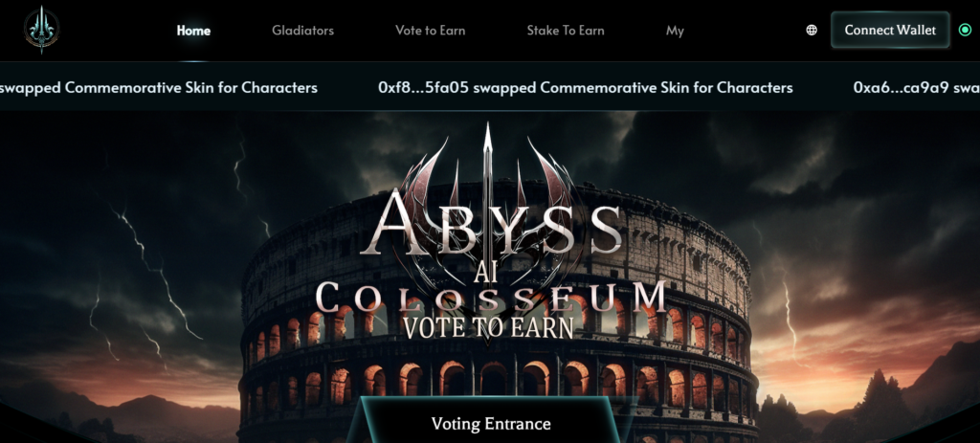
Task: Select the 0xa6...ca9a9 ticker entry
Action: 917,87
